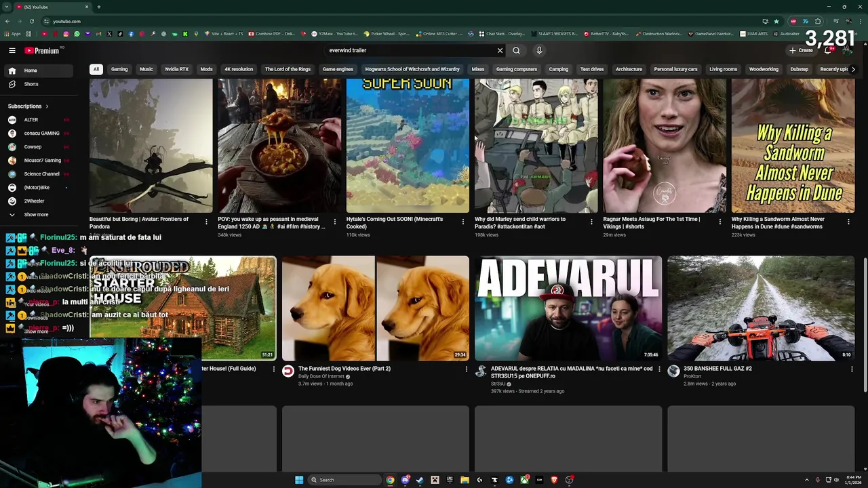Launch Minecraft from the taskbar
868x488 pixels.
435,480
